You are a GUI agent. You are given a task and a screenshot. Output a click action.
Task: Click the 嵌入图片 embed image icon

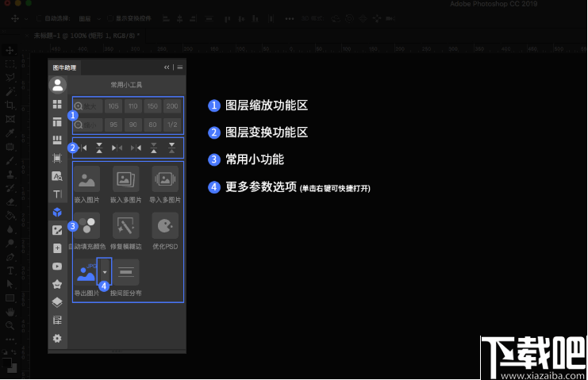(87, 179)
